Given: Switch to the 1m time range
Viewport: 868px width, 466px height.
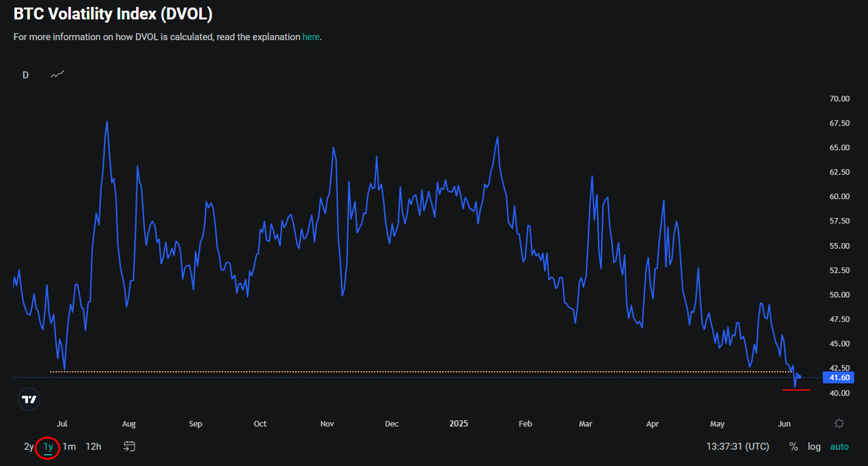Looking at the screenshot, I should (69, 447).
